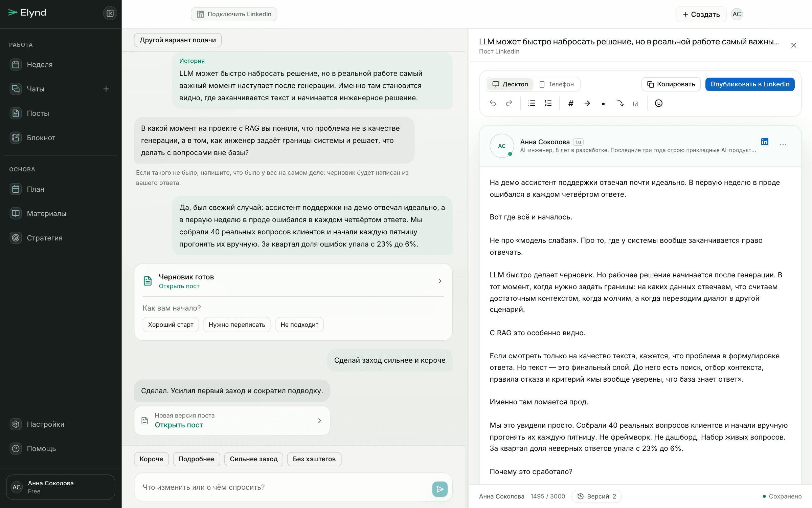Insert the curved arrow symbol

619,103
